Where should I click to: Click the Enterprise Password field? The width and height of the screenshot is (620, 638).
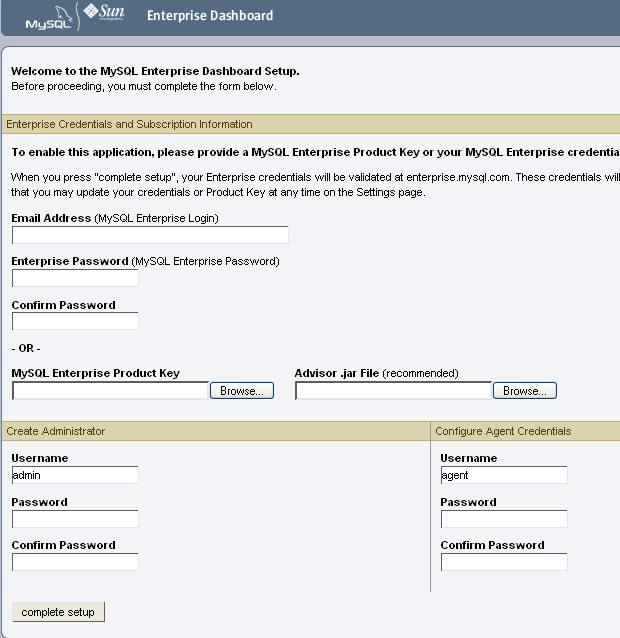(x=75, y=278)
